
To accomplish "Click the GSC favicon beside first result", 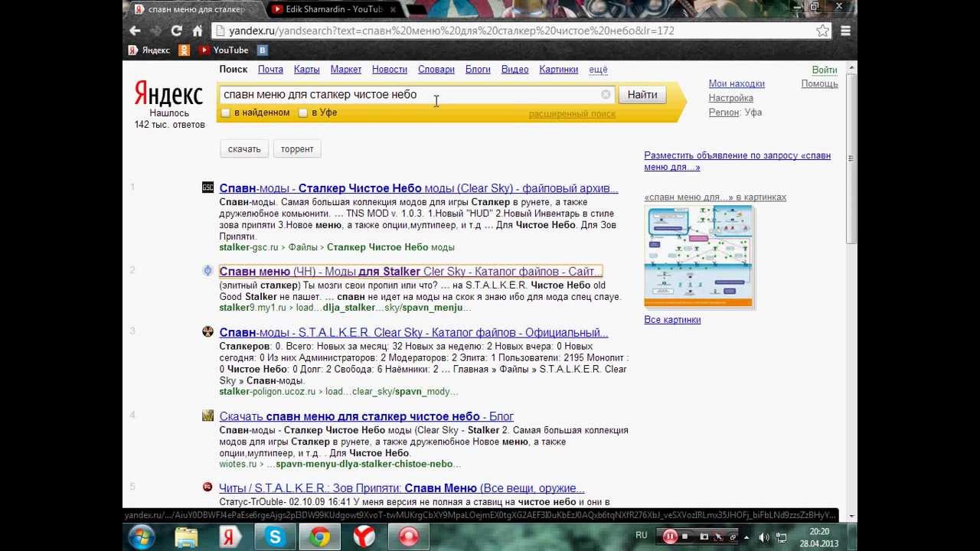I will tap(207, 187).
